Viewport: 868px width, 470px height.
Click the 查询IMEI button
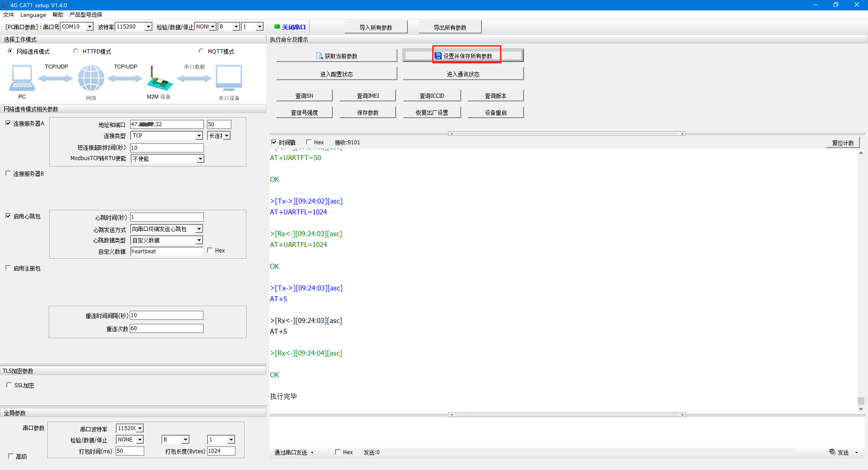pyautogui.click(x=368, y=95)
